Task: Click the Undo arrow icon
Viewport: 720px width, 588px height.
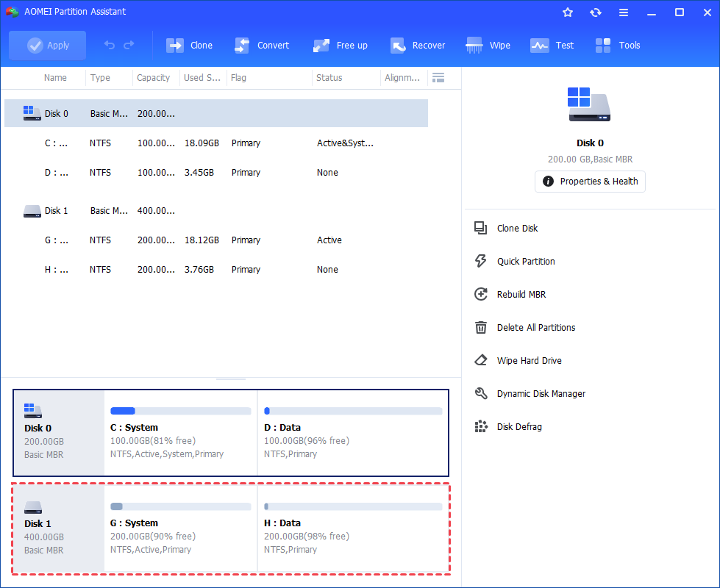Action: click(110, 45)
